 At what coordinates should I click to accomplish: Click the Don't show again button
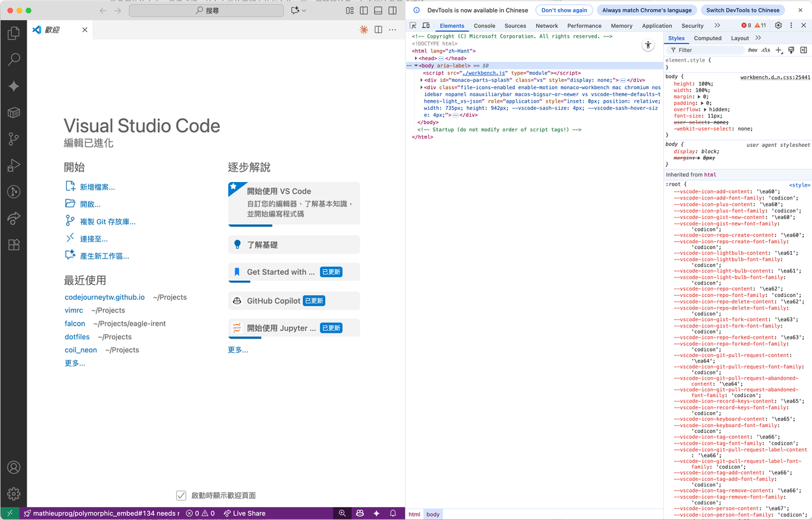point(564,10)
